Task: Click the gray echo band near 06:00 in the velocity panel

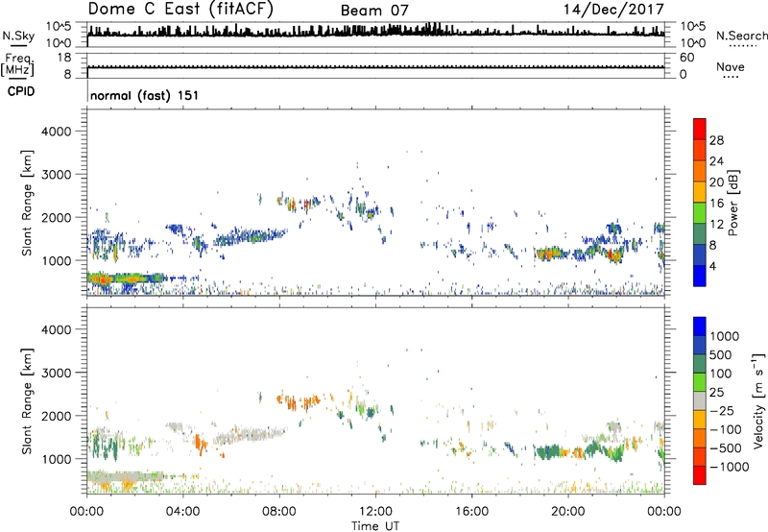Action: tap(250, 436)
